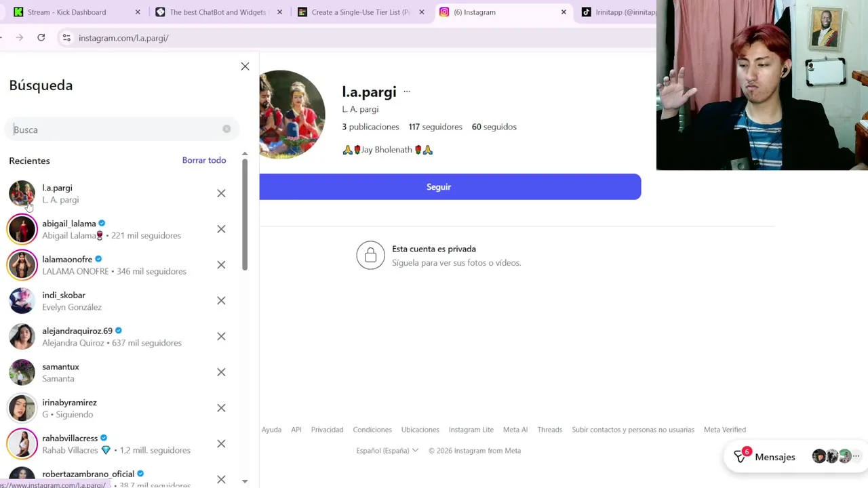This screenshot has width=868, height=488.
Task: Click Borrar todo to clear recents
Action: [x=204, y=160]
